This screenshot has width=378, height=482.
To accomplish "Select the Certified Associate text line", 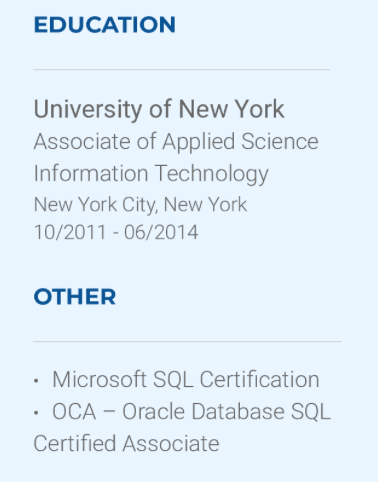I will coord(126,444).
